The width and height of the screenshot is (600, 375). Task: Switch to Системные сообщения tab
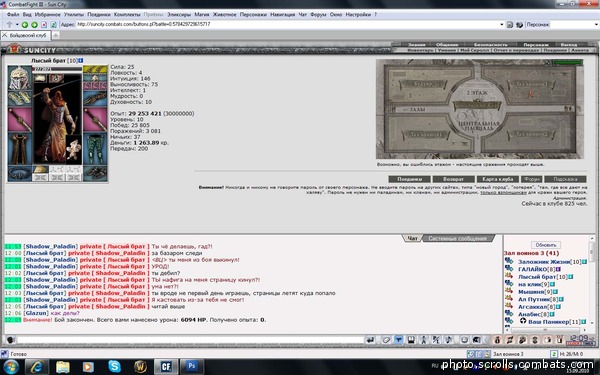pos(457,238)
